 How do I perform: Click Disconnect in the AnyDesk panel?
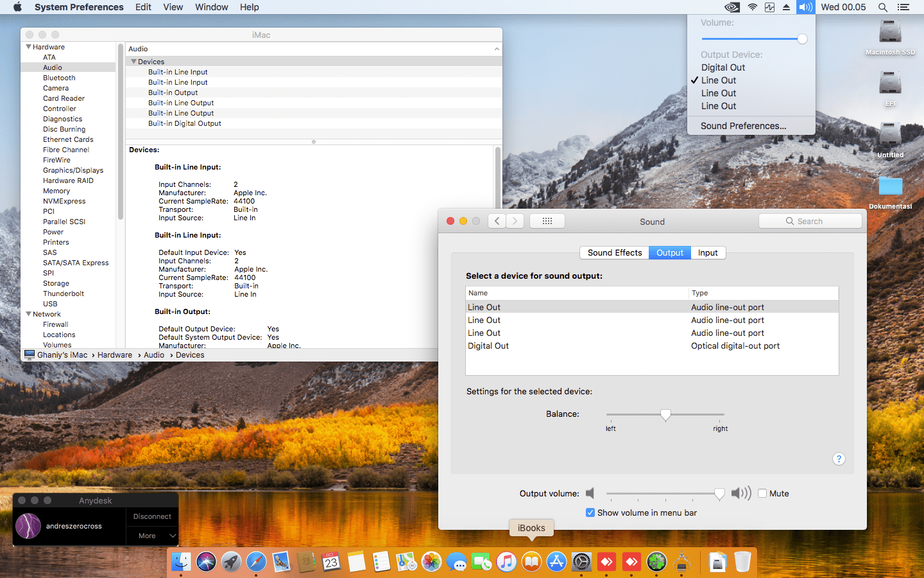pyautogui.click(x=152, y=516)
